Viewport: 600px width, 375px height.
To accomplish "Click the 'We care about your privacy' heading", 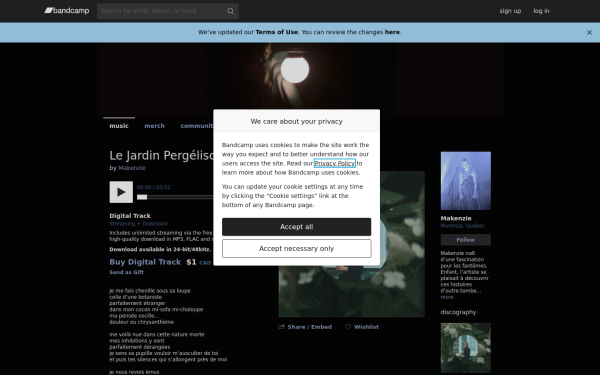I will [296, 121].
